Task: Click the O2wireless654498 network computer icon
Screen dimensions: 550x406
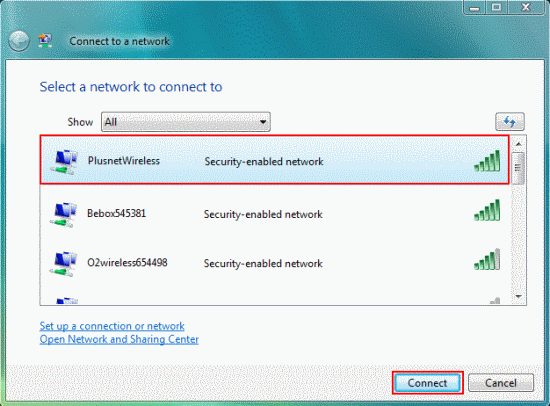Action: click(x=64, y=264)
